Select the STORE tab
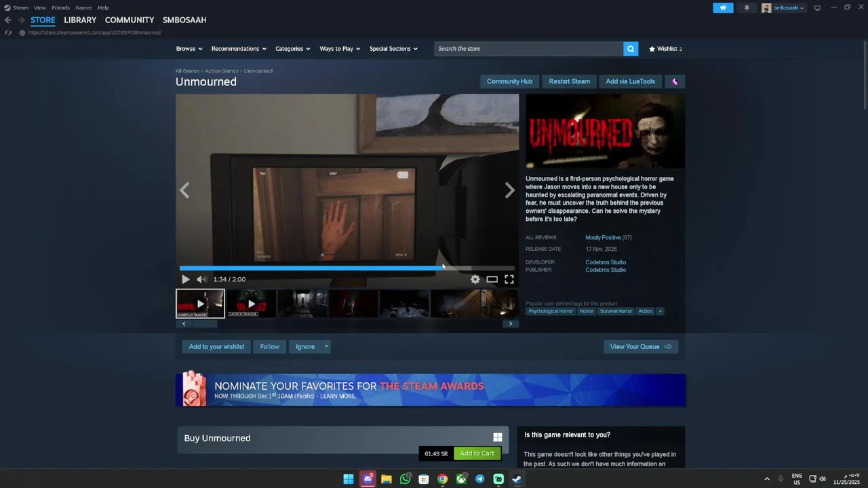The width and height of the screenshot is (868, 488). pyautogui.click(x=43, y=20)
